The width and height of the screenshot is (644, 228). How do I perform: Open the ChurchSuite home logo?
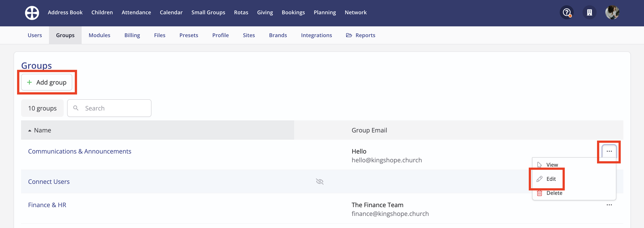tap(32, 13)
